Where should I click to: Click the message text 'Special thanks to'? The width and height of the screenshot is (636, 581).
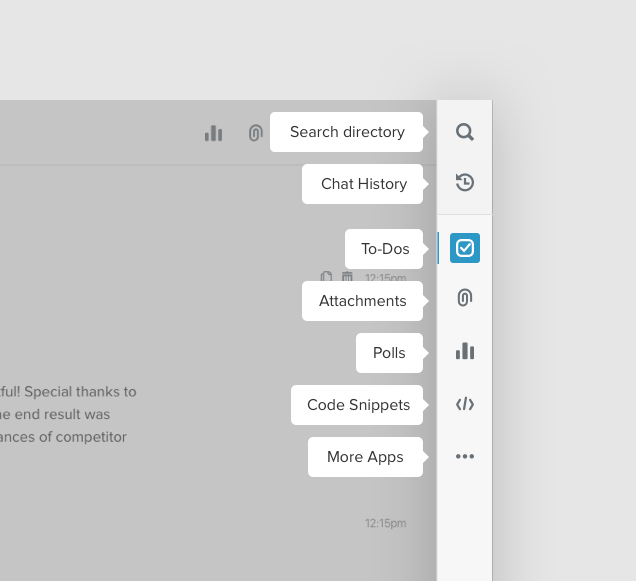(80, 392)
